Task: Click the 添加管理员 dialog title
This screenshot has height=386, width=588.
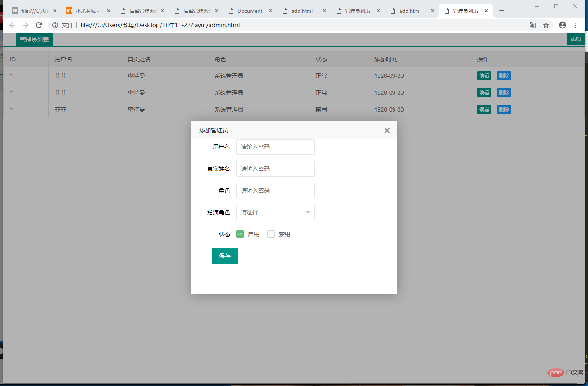Action: [213, 130]
